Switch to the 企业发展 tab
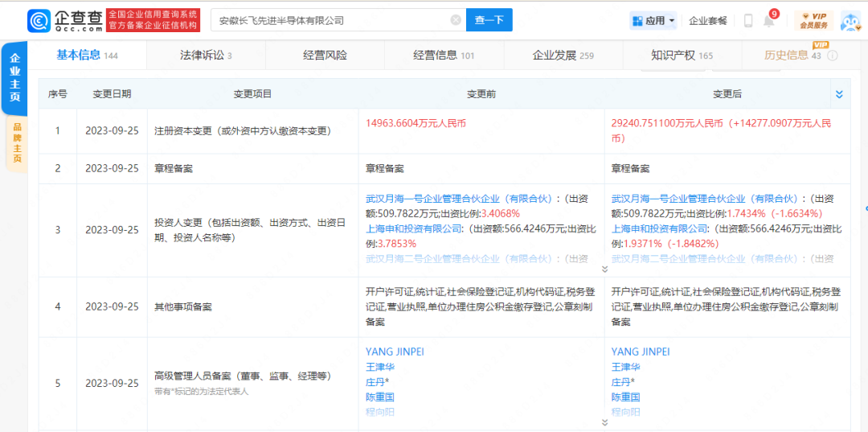868x432 pixels. click(x=563, y=55)
